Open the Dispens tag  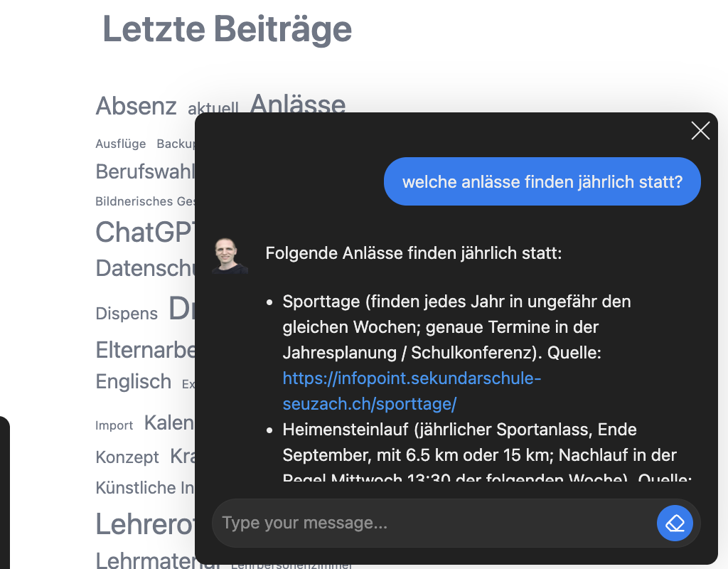click(x=127, y=314)
